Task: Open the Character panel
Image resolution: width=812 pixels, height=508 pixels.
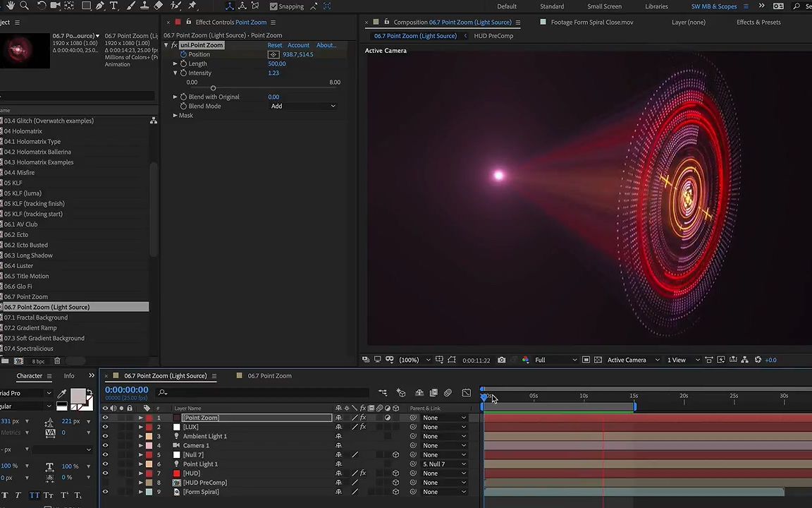Action: (29, 375)
